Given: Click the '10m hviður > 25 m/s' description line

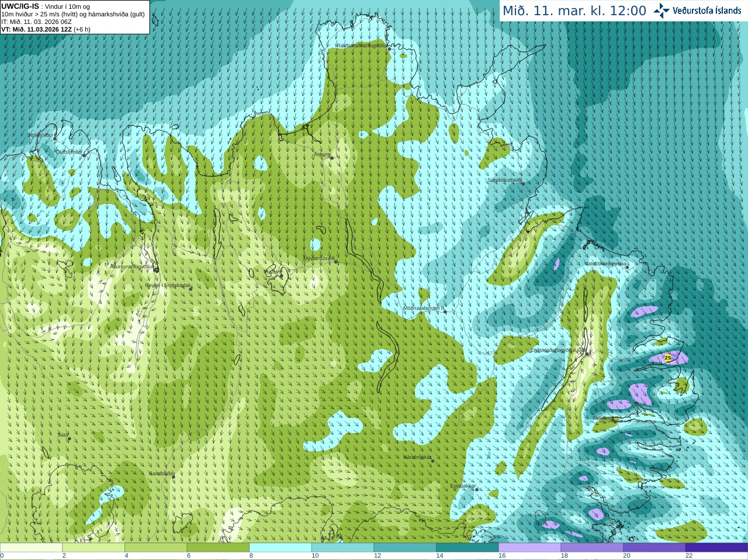Looking at the screenshot, I should 72,14.
